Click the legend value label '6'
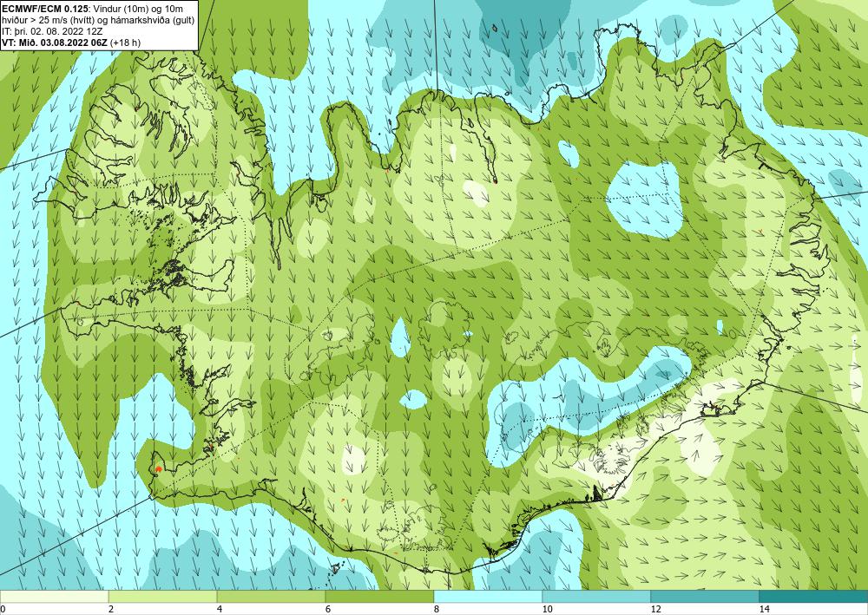The width and height of the screenshot is (868, 615). tap(328, 610)
